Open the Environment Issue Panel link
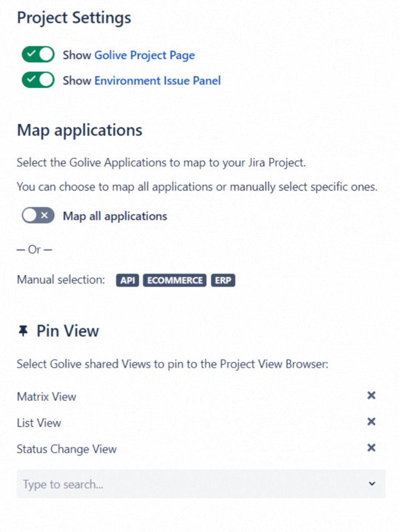Viewport: 399px width, 532px height. tap(157, 80)
